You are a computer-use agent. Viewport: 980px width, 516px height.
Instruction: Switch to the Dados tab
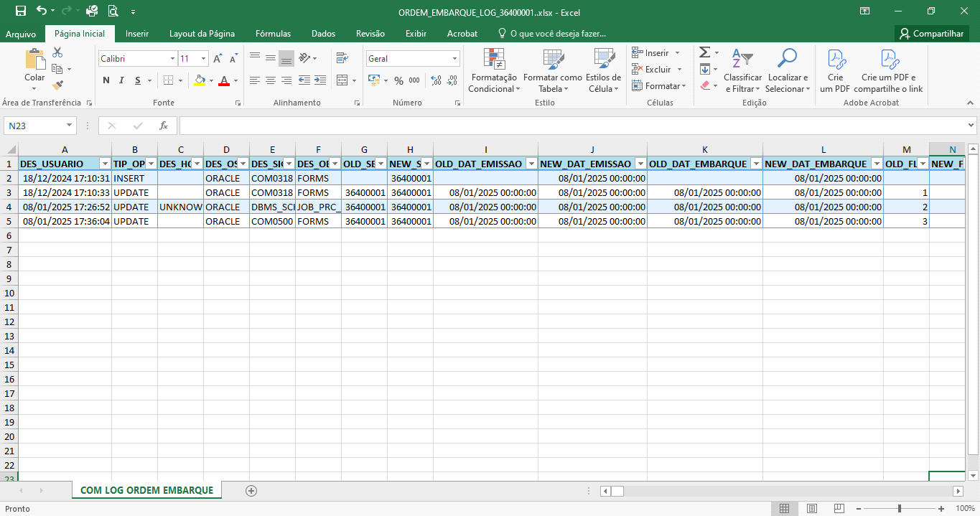coord(323,34)
